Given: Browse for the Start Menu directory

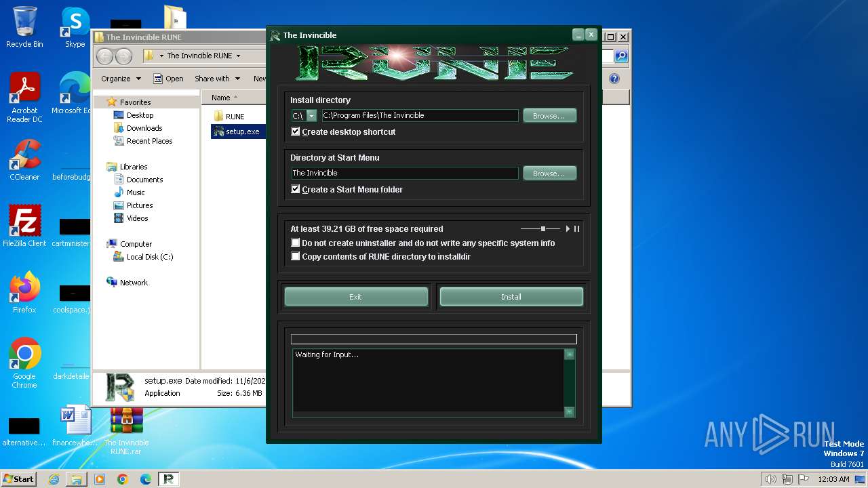Looking at the screenshot, I should (x=549, y=174).
